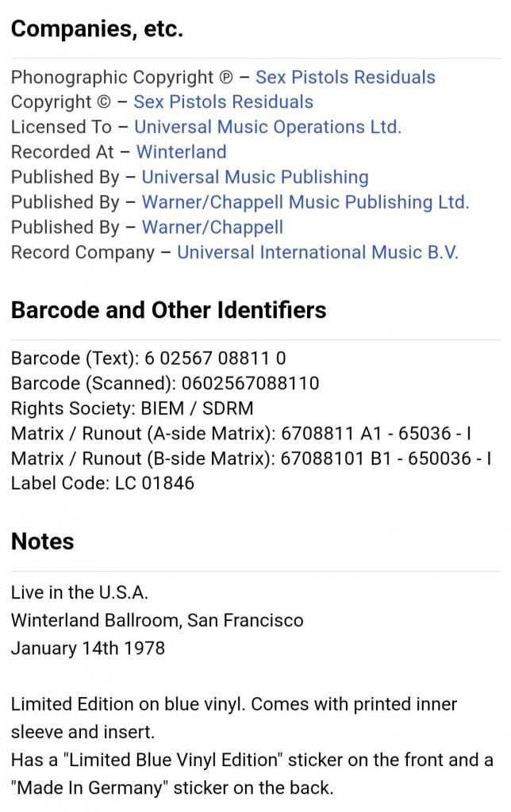511x812 pixels.
Task: Open Universal International Music B.V. link
Action: pos(317,252)
